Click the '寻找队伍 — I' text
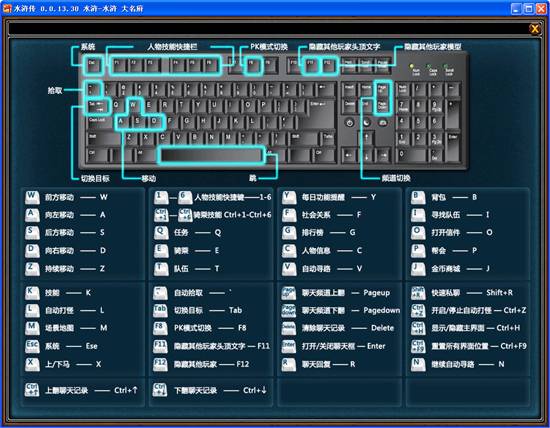Viewport: 550px width, 428px height. coord(460,215)
